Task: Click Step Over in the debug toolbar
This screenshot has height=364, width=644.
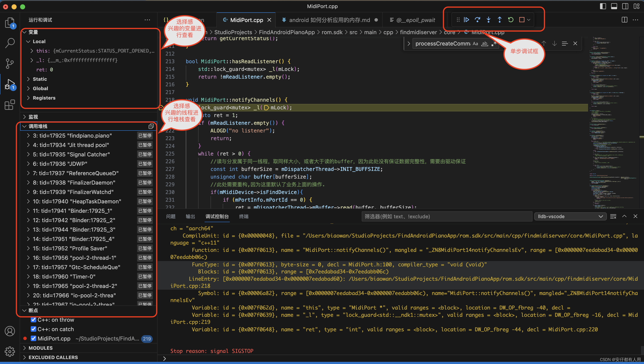Action: click(477, 20)
